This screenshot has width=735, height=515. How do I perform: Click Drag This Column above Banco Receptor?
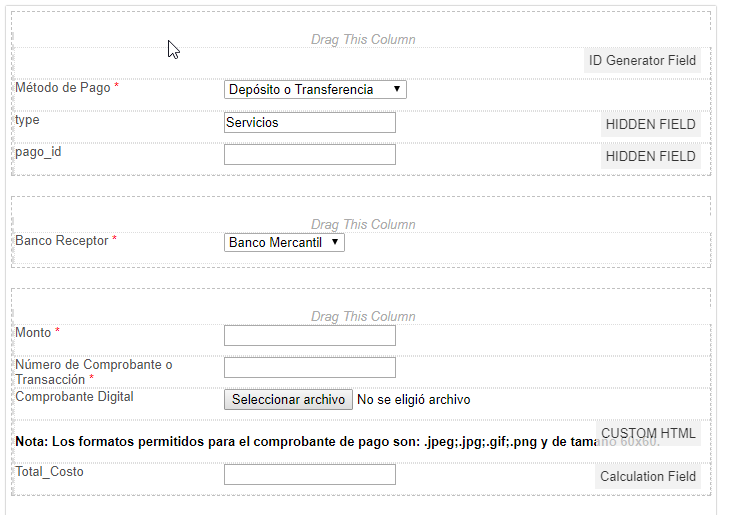[x=363, y=225]
